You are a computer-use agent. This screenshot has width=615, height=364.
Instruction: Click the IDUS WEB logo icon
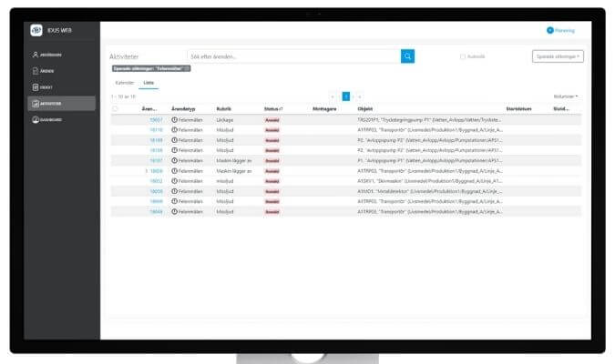point(36,30)
